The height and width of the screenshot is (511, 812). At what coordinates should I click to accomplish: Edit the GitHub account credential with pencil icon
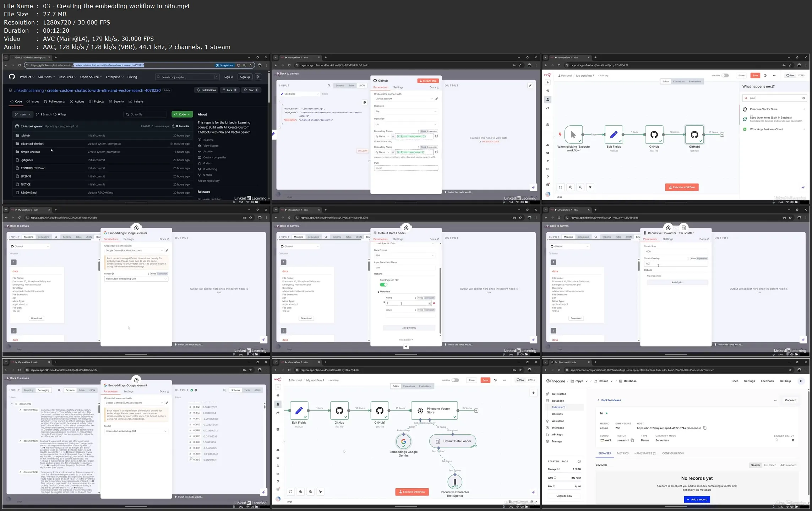point(437,99)
